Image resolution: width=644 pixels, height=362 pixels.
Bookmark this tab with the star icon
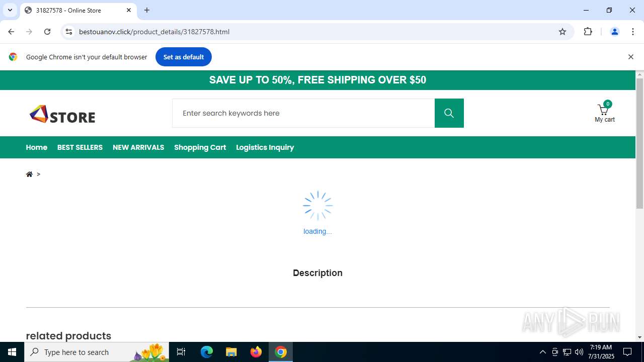(x=562, y=32)
